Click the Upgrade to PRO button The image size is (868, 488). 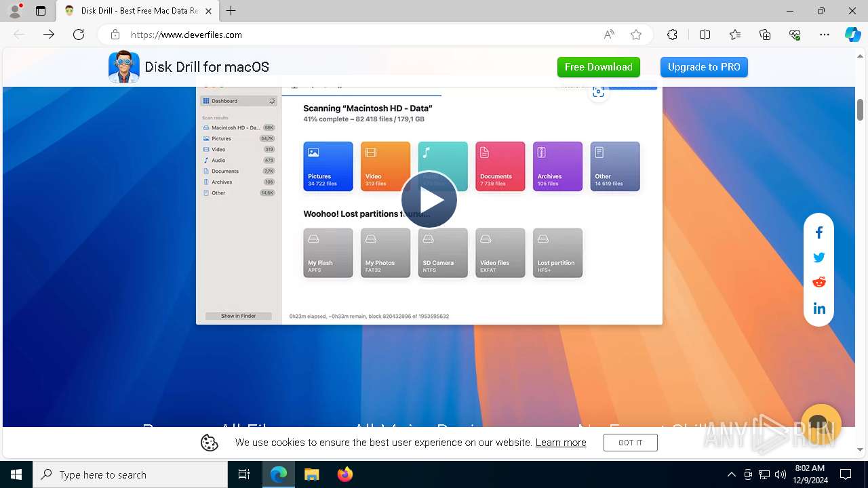(x=704, y=67)
